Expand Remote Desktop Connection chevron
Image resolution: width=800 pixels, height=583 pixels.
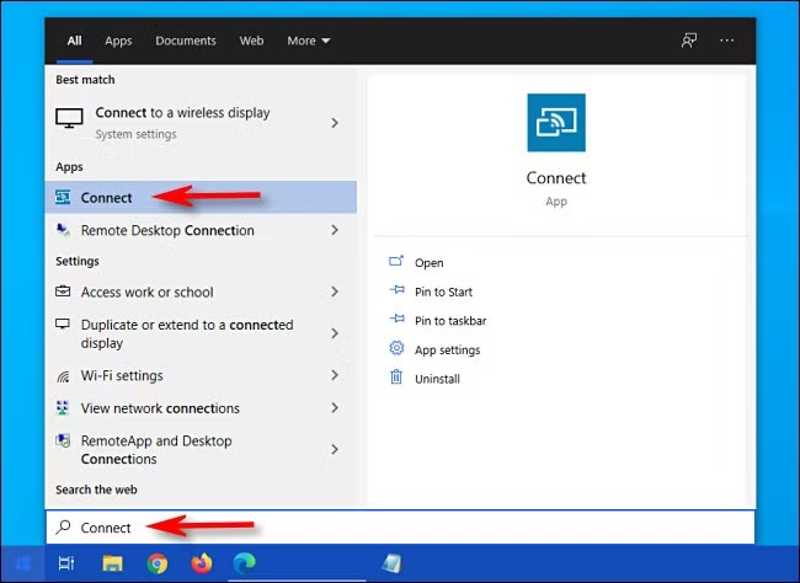point(334,231)
